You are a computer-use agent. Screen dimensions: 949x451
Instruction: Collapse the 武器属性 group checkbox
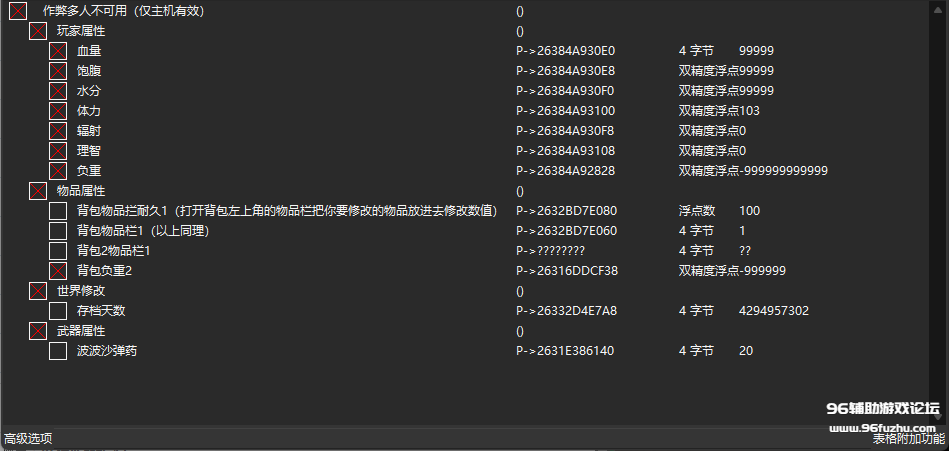tap(38, 331)
